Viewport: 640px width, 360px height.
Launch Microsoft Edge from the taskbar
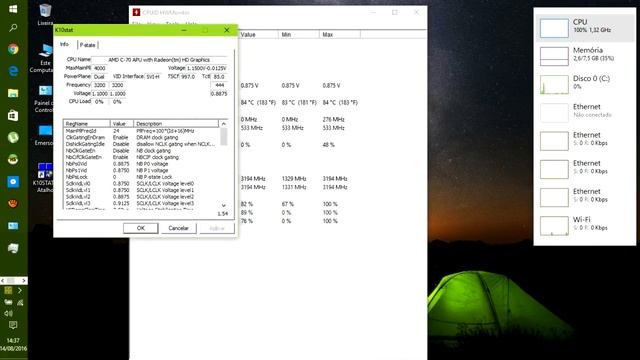(x=13, y=71)
